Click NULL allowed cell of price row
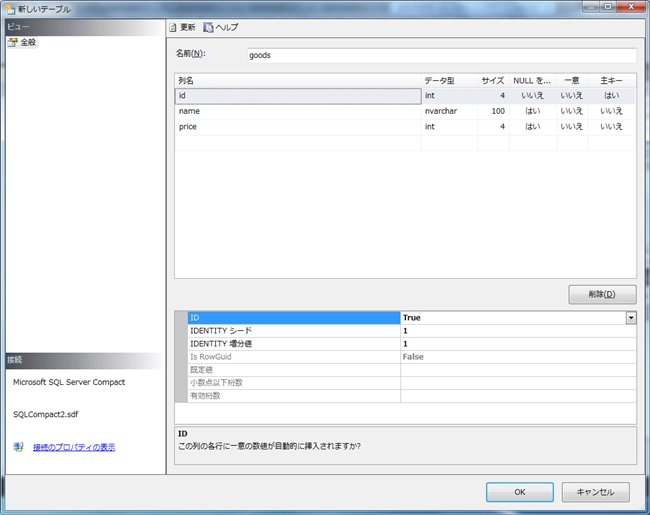650x515 pixels. tap(533, 127)
